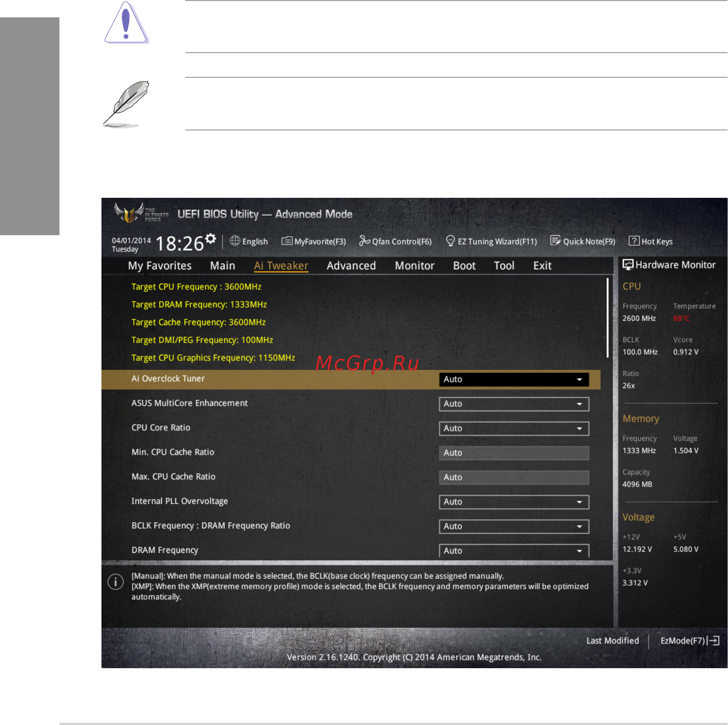Open the DRAM Frequency dropdown

514,551
